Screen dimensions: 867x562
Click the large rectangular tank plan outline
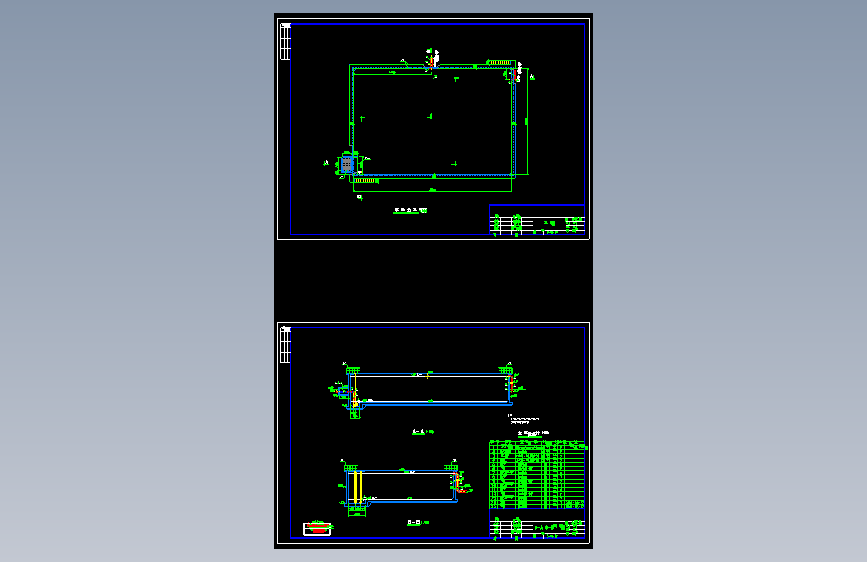[434, 121]
